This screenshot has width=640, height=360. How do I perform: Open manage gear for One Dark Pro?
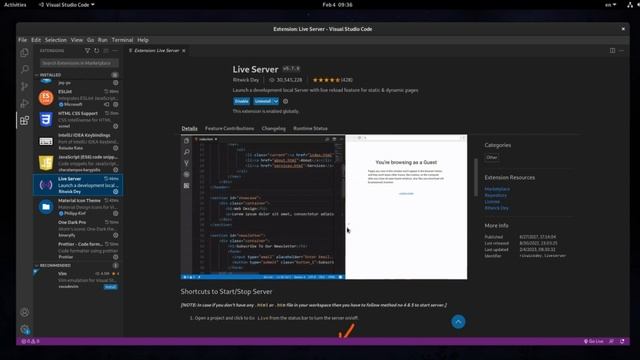point(116,235)
